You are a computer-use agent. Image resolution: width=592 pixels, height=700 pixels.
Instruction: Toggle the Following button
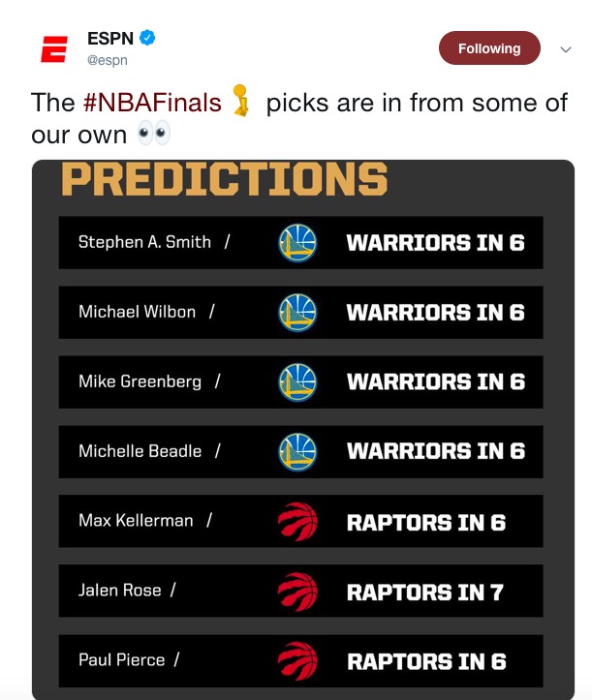coord(489,48)
